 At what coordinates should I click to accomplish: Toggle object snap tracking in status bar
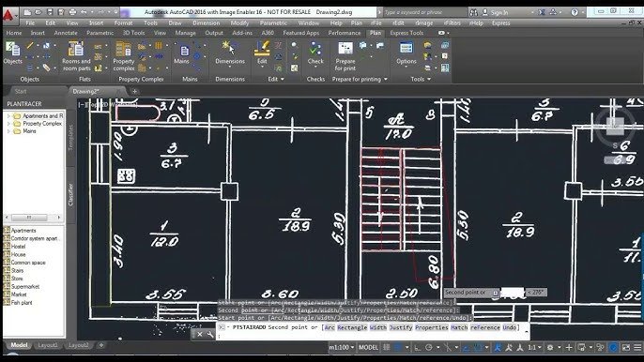coord(467,347)
